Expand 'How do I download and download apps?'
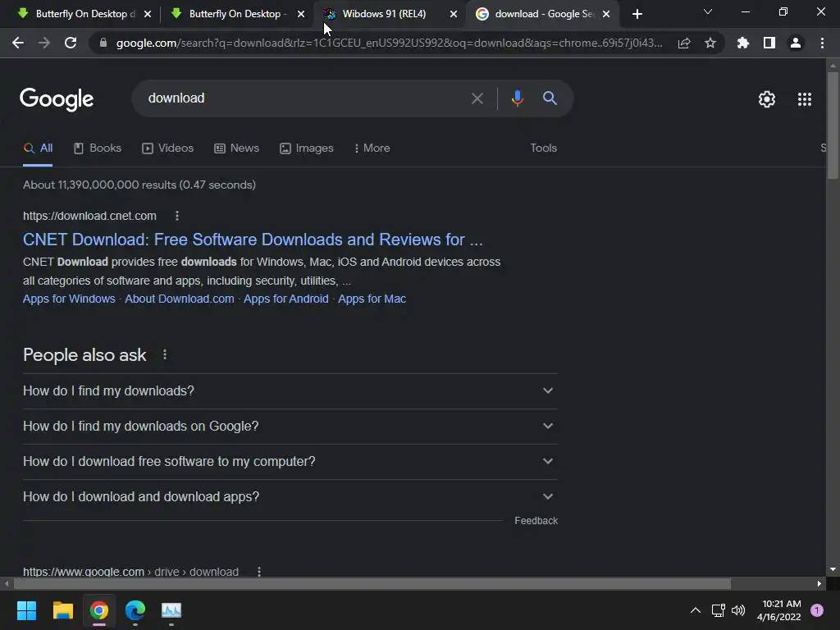This screenshot has width=840, height=630. tap(290, 497)
